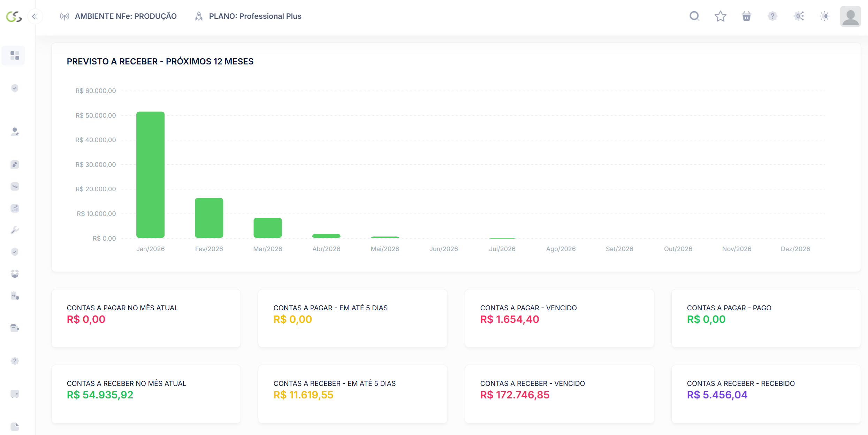Open the gear integrations icon
This screenshot has height=435, width=868.
click(799, 16)
